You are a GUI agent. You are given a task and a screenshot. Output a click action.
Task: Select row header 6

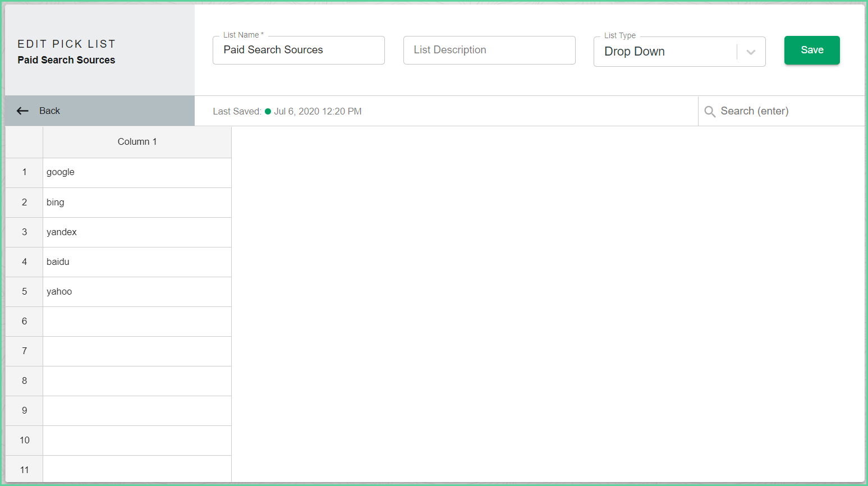24,322
